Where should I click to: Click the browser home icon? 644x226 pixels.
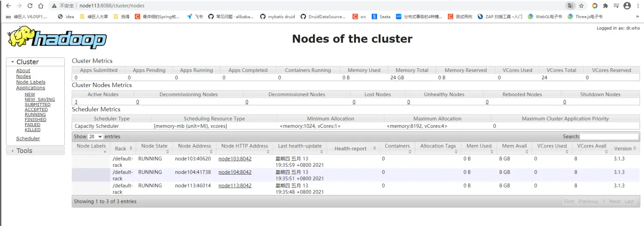[x=40, y=6]
